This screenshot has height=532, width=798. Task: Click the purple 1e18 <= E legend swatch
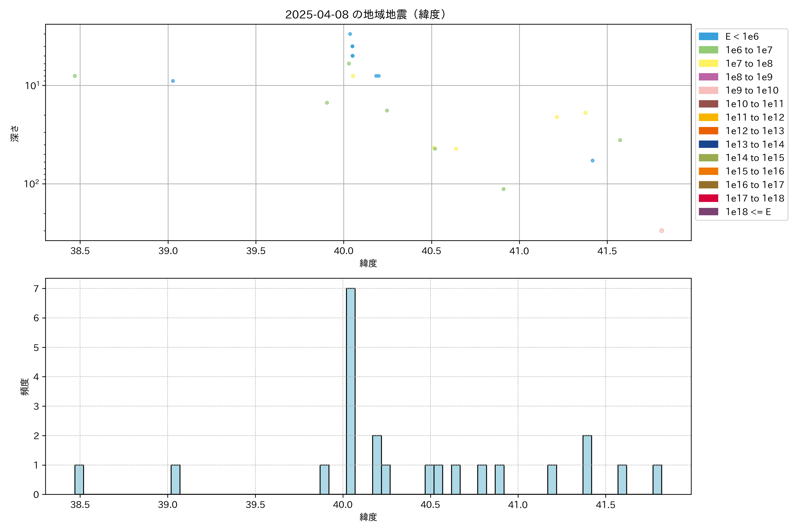[x=708, y=212]
